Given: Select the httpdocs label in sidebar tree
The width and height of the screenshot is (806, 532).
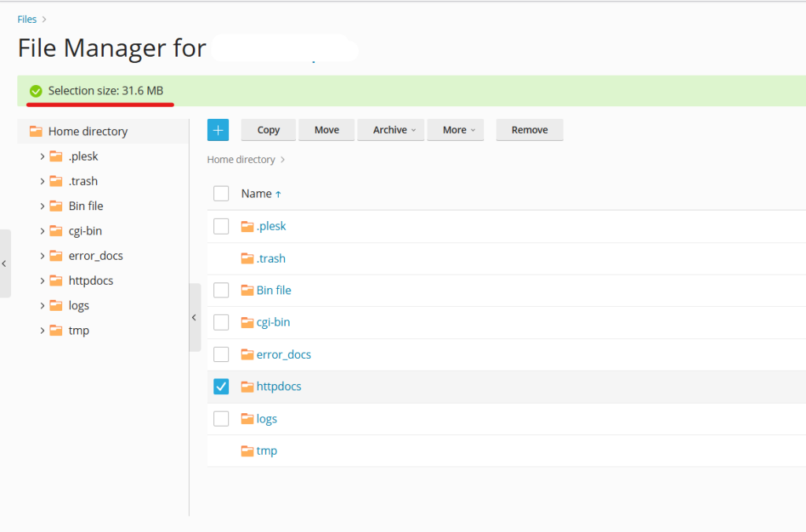Looking at the screenshot, I should (91, 281).
